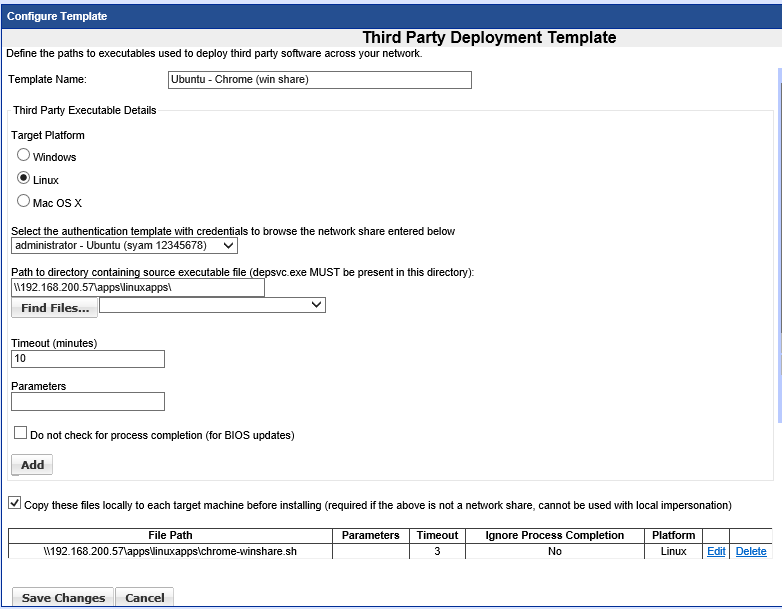Select the chrome-winshare.sh file path cell
782x609 pixels.
coord(170,551)
